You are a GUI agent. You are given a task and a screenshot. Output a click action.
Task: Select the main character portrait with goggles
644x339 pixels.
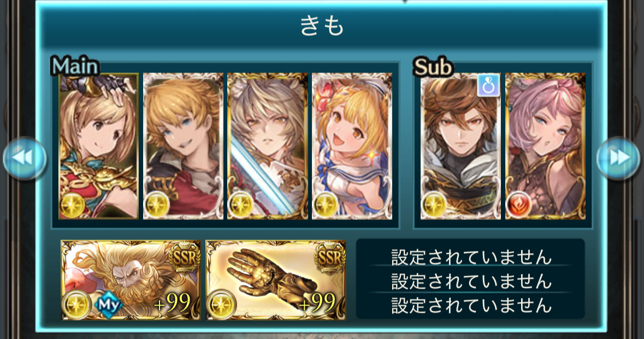[98, 146]
